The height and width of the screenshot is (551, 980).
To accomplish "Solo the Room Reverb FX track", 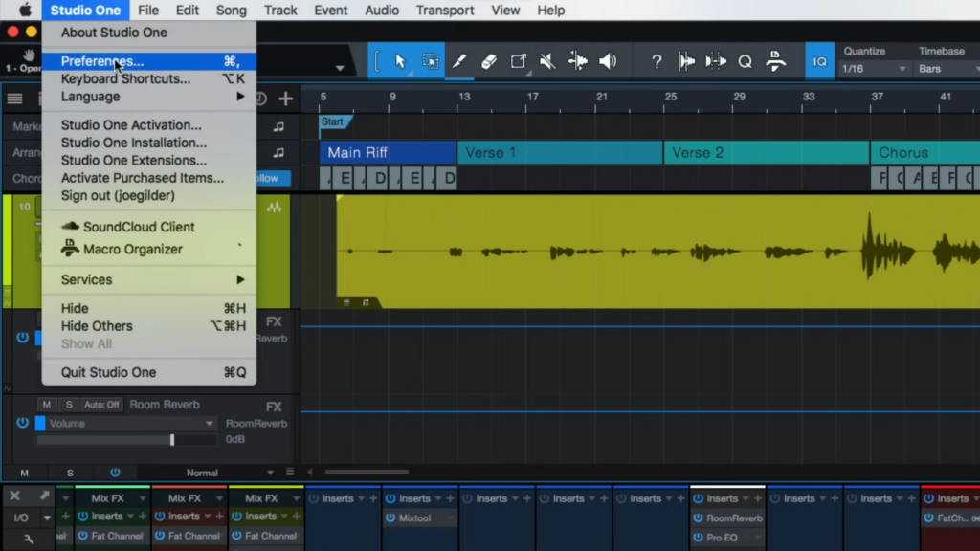I will 69,405.
